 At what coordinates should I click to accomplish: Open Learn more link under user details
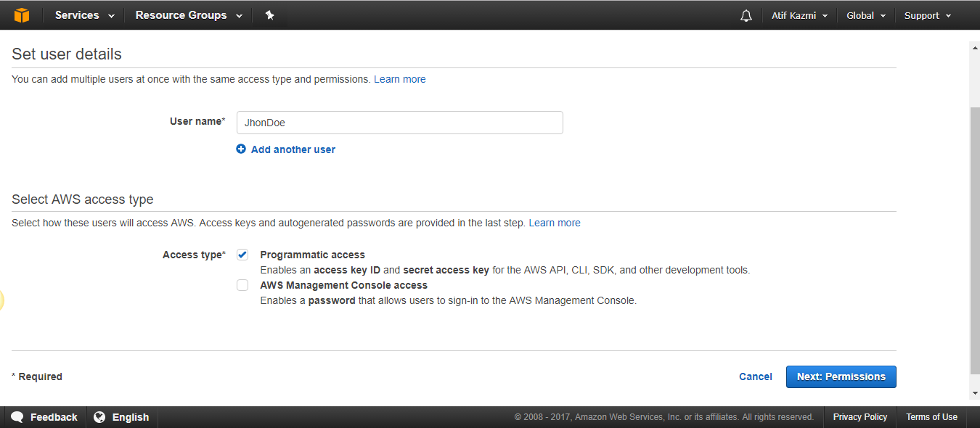click(400, 79)
